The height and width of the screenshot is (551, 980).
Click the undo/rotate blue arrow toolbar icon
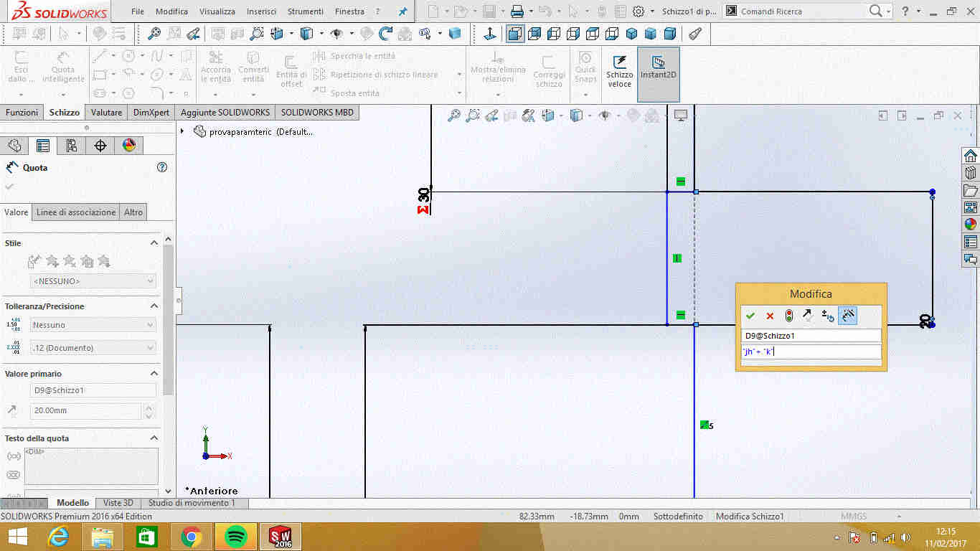386,33
